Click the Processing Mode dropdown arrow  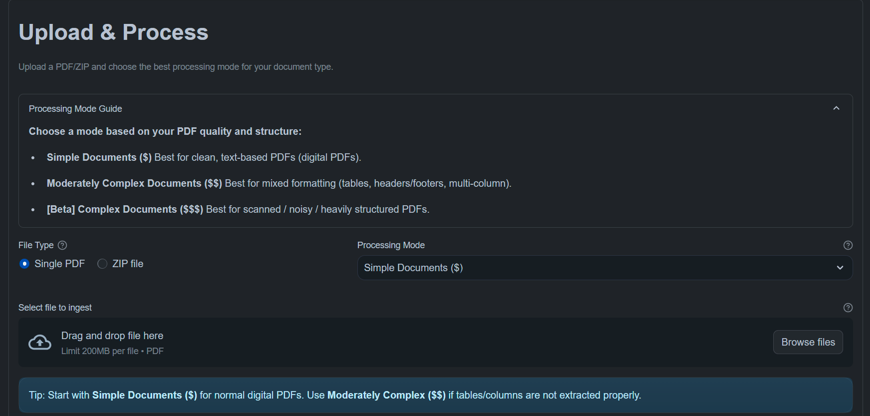[x=840, y=268]
